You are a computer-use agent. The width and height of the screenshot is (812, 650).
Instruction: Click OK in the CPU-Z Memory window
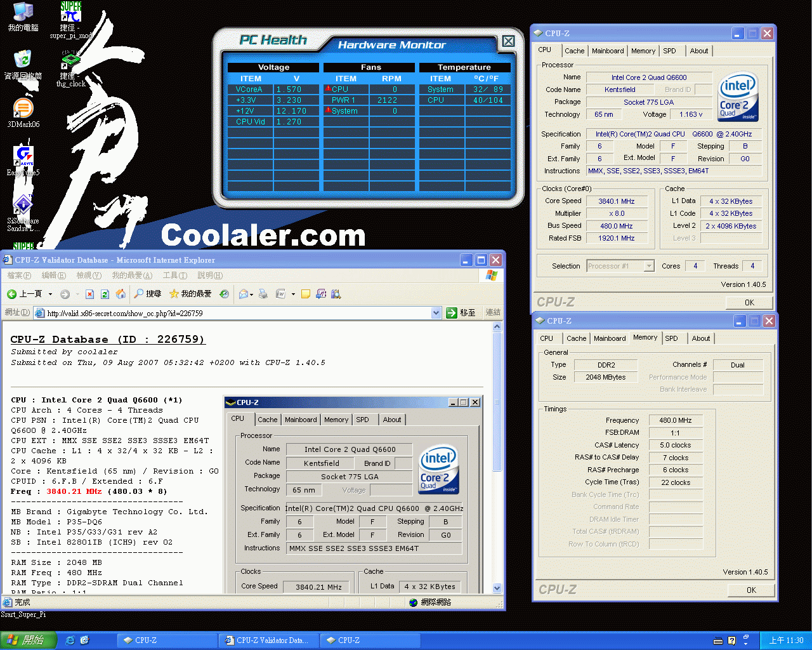coord(751,590)
